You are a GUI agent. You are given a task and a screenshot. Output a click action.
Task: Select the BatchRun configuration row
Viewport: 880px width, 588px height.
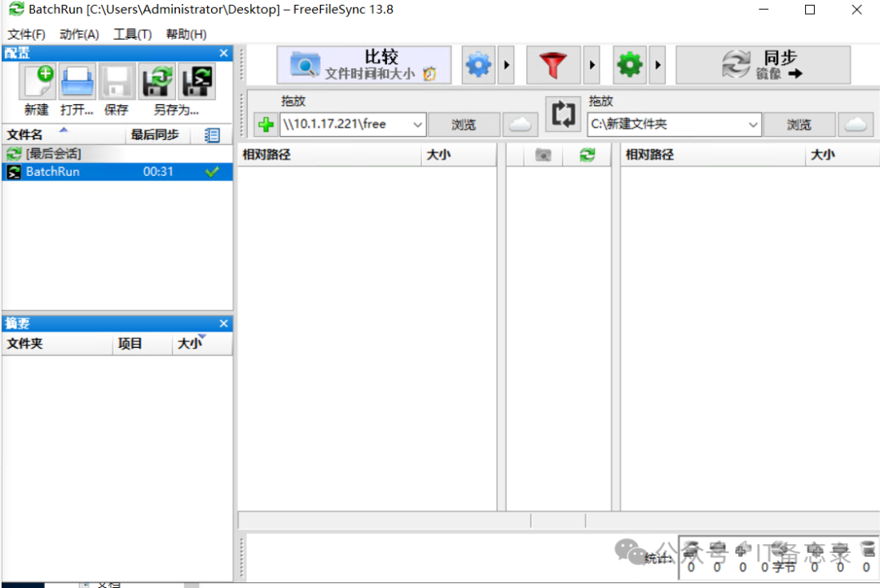pos(117,172)
